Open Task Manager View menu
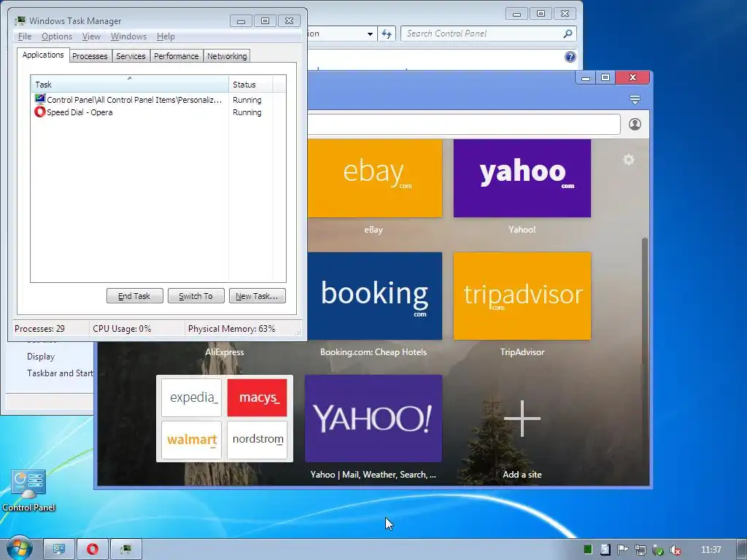This screenshot has height=560, width=747. tap(91, 36)
